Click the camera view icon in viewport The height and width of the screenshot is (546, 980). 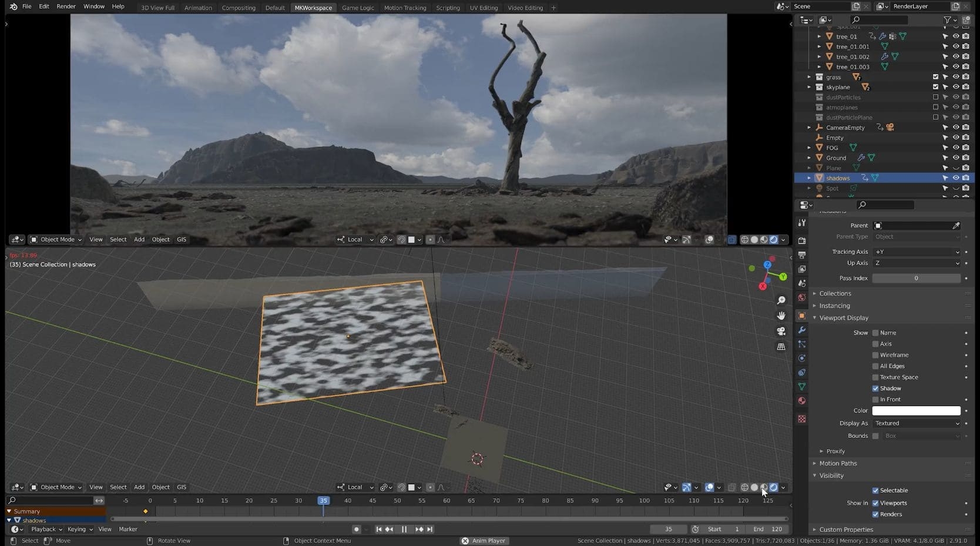click(781, 331)
